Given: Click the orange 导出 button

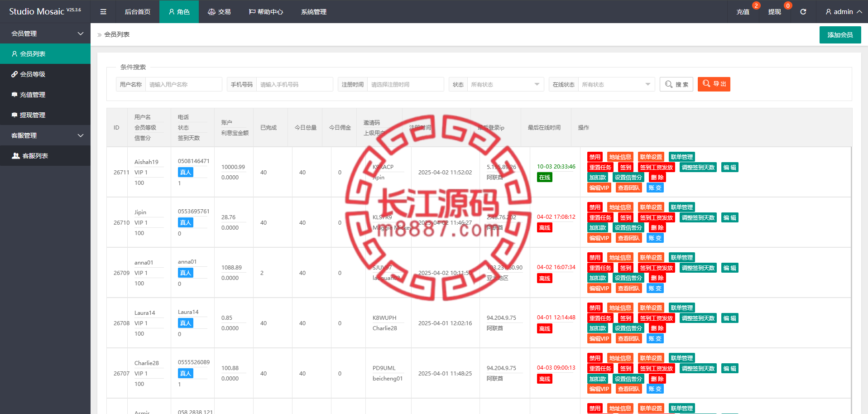Looking at the screenshot, I should click(714, 84).
